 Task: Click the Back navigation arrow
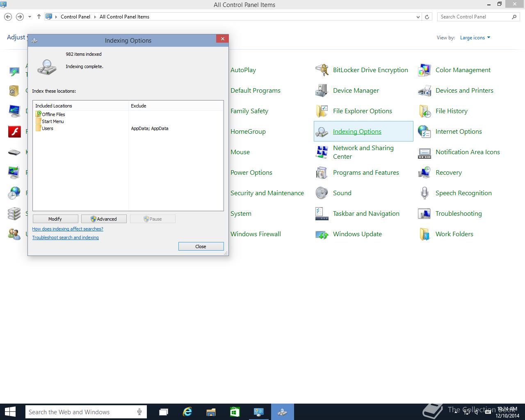click(8, 17)
